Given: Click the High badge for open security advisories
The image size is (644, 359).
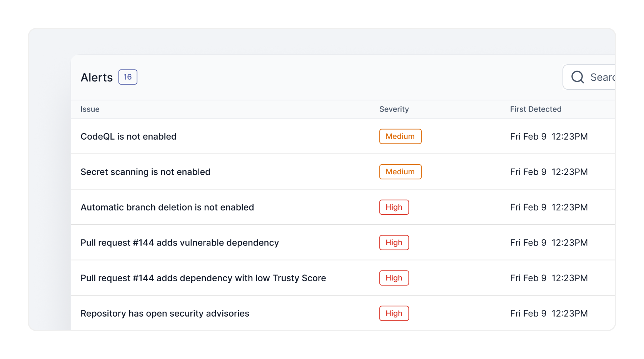Looking at the screenshot, I should [394, 313].
